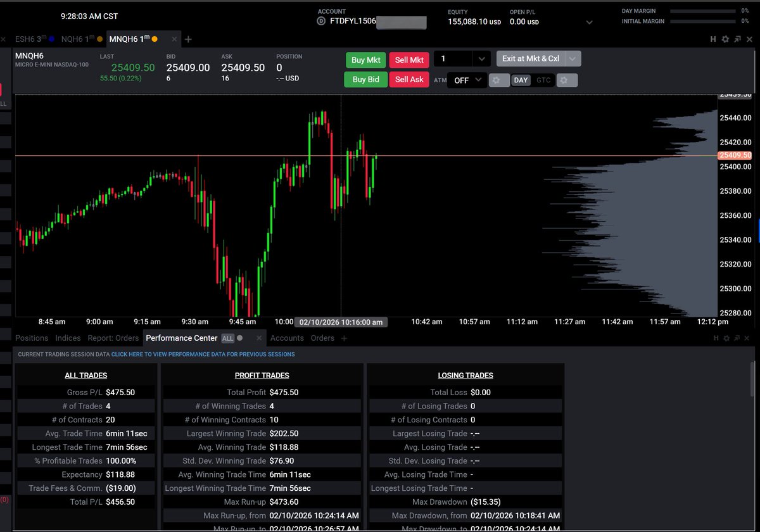Click link to view previous sessions performance
The image size is (760, 532).
click(203, 355)
